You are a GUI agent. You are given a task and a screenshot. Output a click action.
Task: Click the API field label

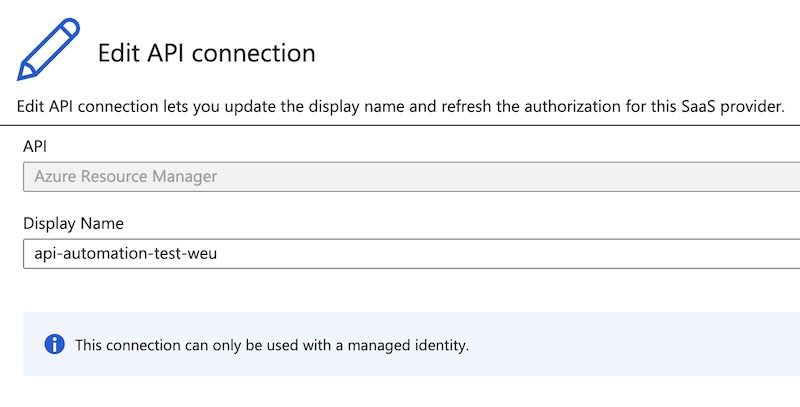[35, 146]
